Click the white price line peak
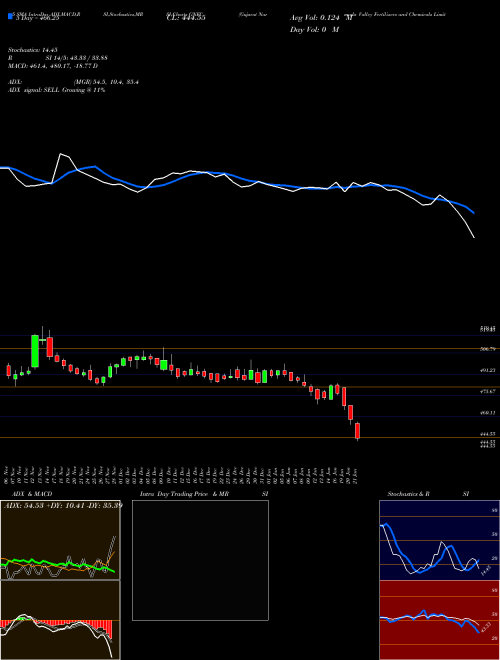Screen dimensions: 500x660 (60, 154)
